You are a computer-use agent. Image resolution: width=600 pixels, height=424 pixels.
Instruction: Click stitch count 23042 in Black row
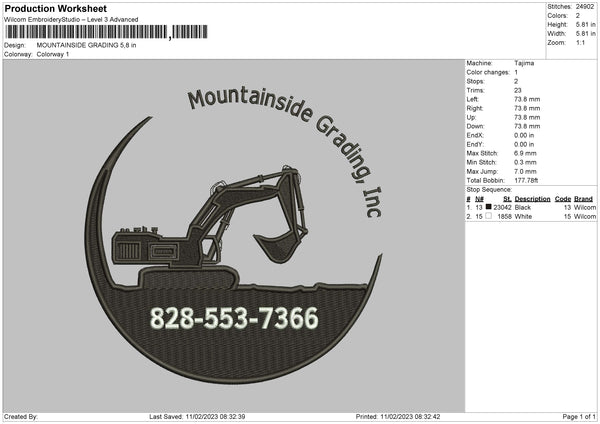[502, 207]
